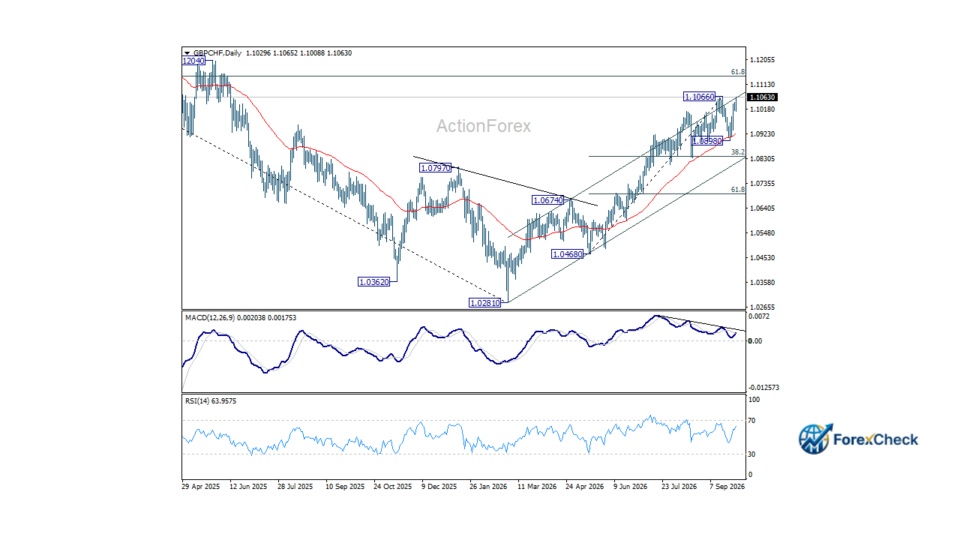Click the 12 Jun 2025 date label
This screenshot has width=960, height=540.
coord(248,487)
